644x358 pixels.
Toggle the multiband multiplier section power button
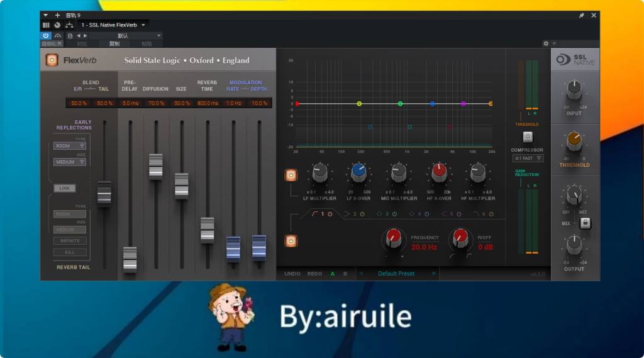point(291,175)
